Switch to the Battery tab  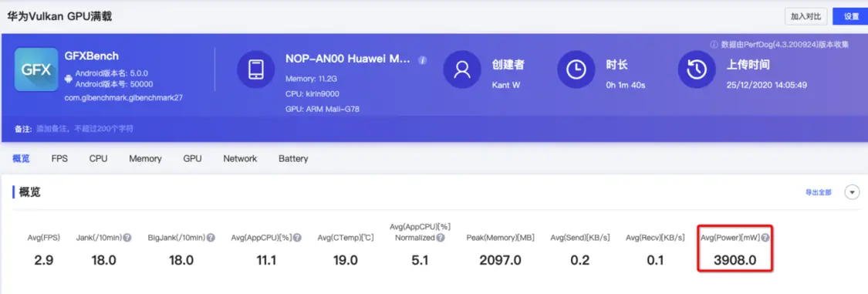[x=293, y=159]
